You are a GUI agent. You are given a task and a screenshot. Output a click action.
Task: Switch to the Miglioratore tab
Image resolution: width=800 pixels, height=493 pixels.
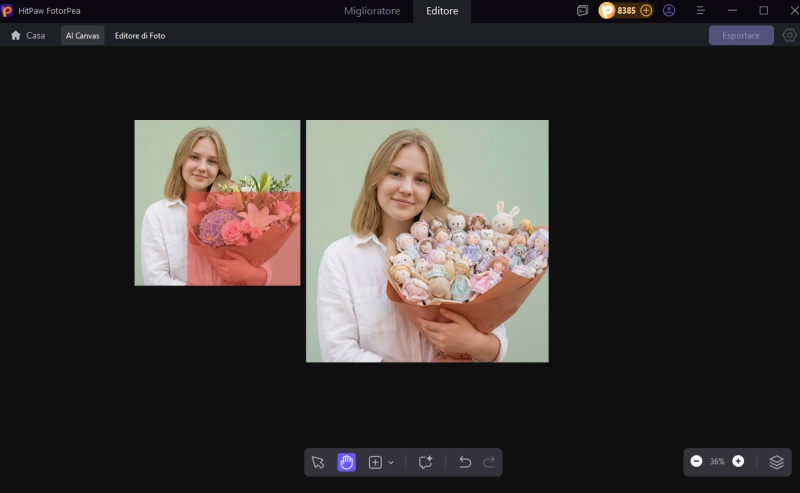[x=372, y=11]
